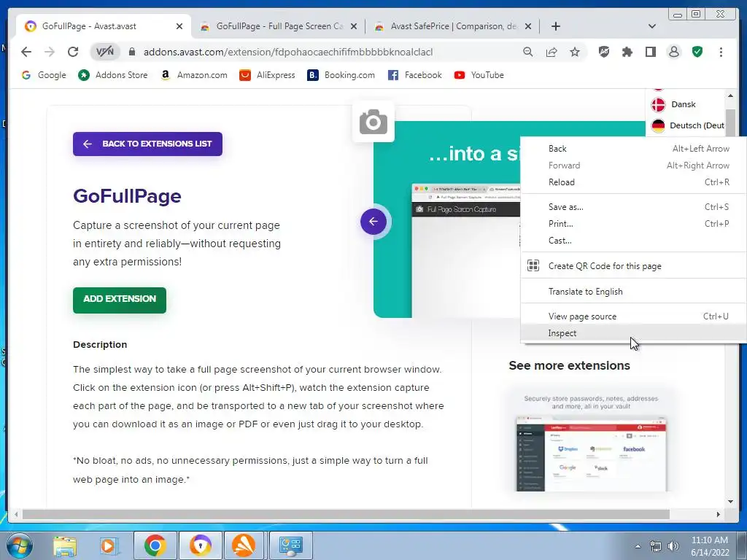This screenshot has width=747, height=560.
Task: Click the horizontal scrollbar thumb
Action: 346,514
